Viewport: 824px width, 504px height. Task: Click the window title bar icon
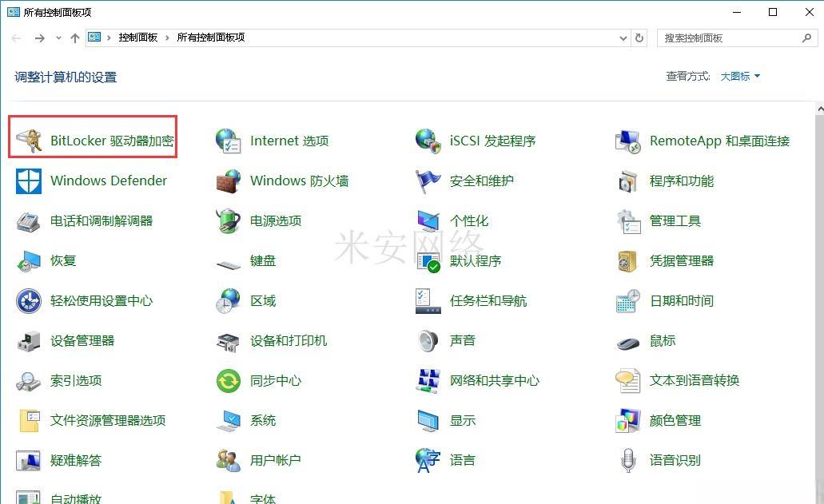pos(13,12)
